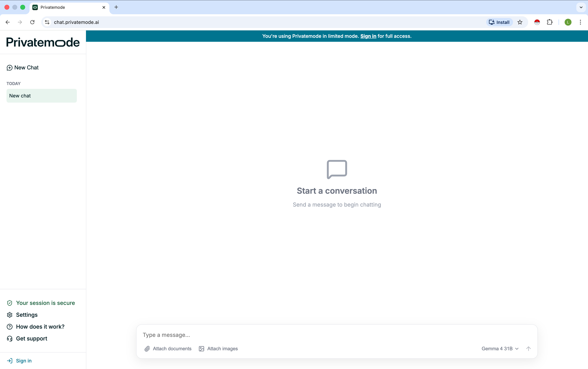Go forward in browser history
The height and width of the screenshot is (369, 588).
tap(20, 22)
